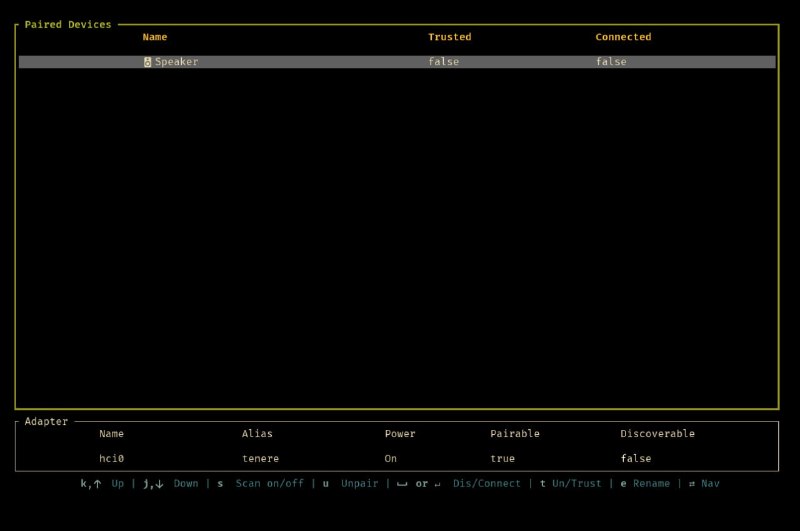This screenshot has height=531, width=800.
Task: Click Power value On
Action: click(x=390, y=458)
